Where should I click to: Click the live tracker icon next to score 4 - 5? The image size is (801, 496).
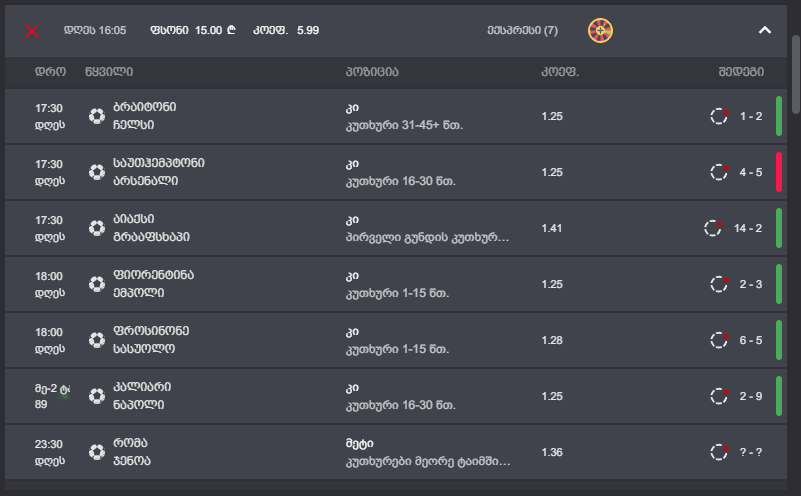[718, 172]
